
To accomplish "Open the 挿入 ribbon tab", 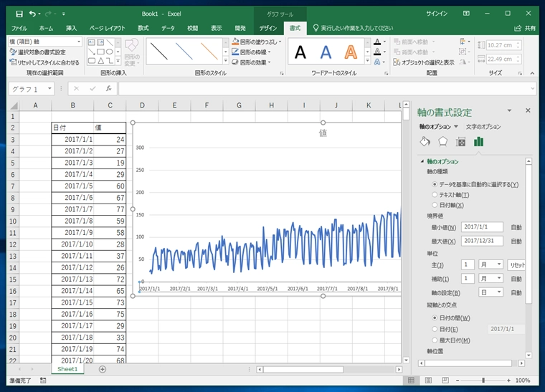I will click(x=72, y=28).
